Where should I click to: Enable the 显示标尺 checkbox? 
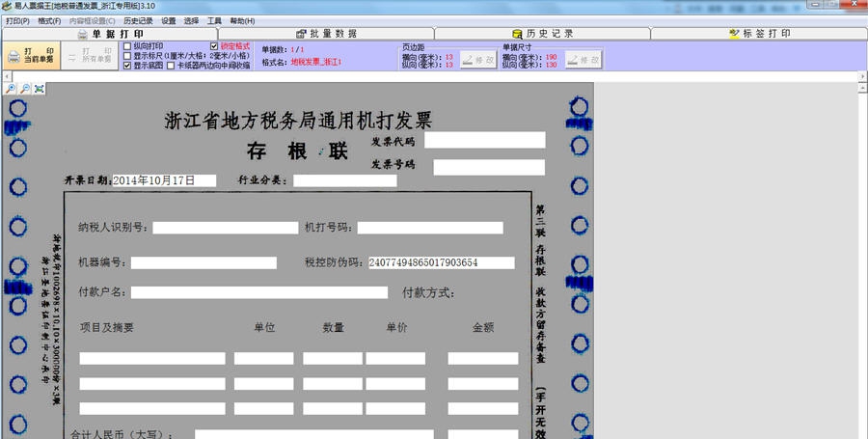coord(127,56)
